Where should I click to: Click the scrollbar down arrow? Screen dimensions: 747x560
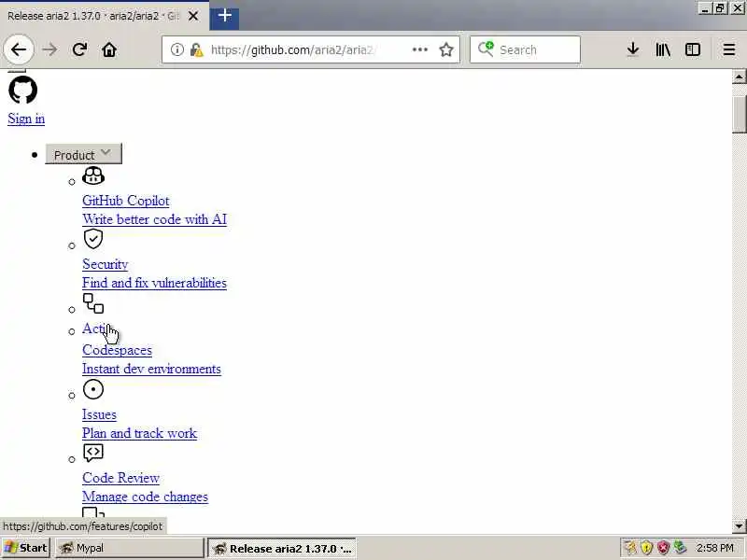tap(739, 526)
